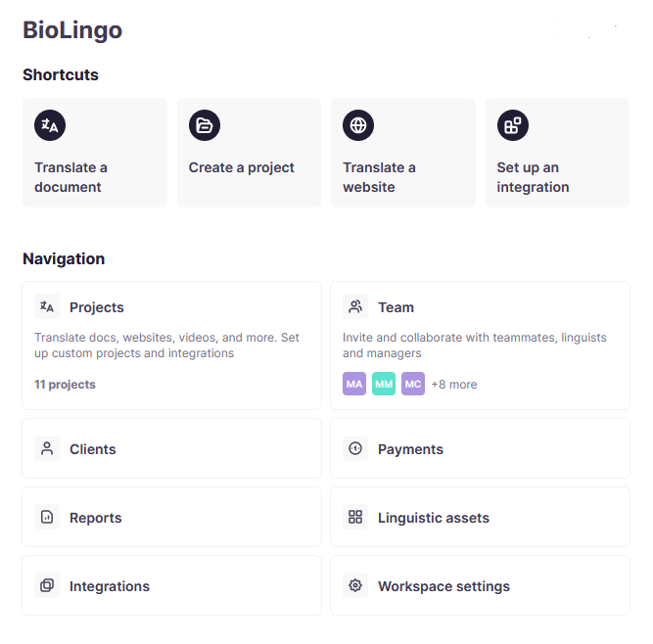The width and height of the screenshot is (653, 644).
Task: Click the Team people icon
Action: point(355,307)
